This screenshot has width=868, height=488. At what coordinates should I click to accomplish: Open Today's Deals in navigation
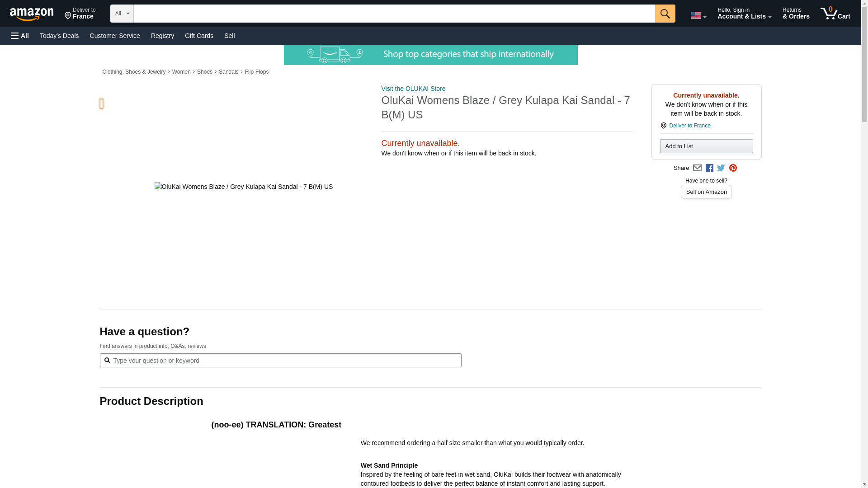(x=59, y=36)
